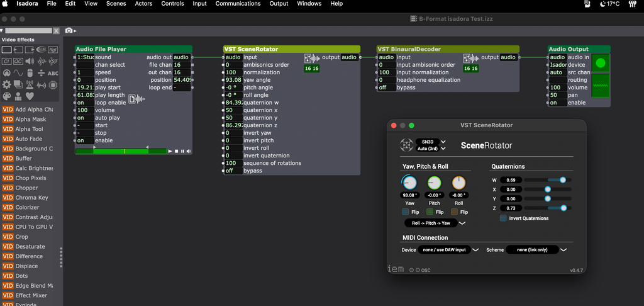Screen dimensions: 644x306
Task: Open the FFGL plugin actors category
Action: 53,50
